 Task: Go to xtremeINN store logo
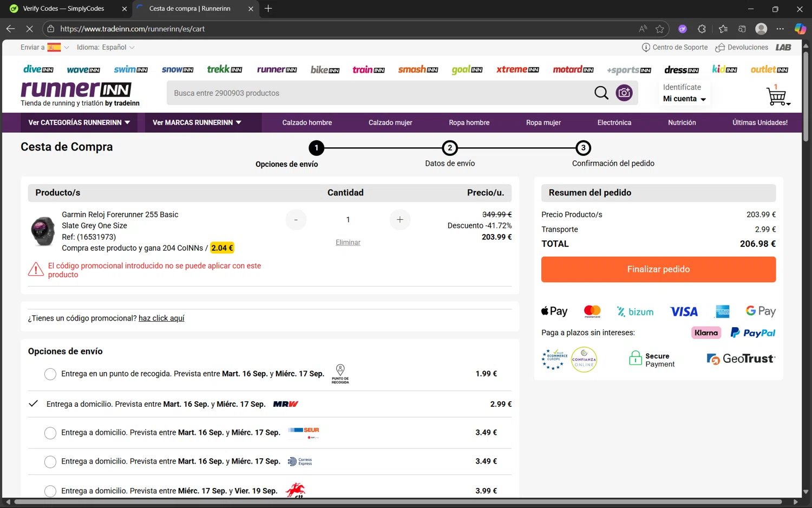pyautogui.click(x=518, y=69)
